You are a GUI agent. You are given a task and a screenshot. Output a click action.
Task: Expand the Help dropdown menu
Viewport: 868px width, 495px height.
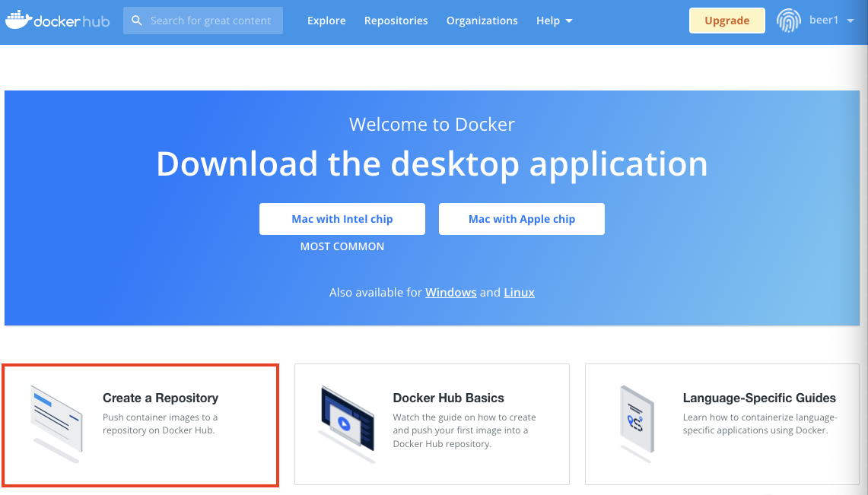click(554, 21)
